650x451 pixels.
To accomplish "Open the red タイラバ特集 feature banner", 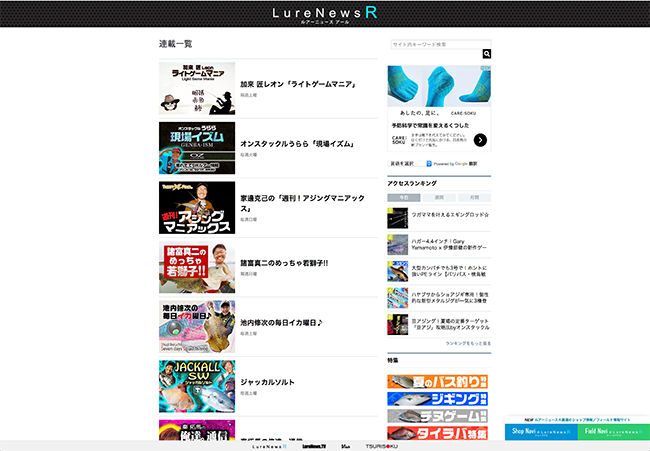I will [437, 433].
